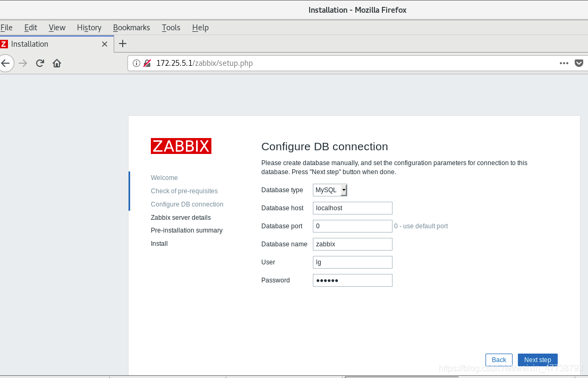The width and height of the screenshot is (588, 378).
Task: Click the Database name label
Action: (284, 244)
